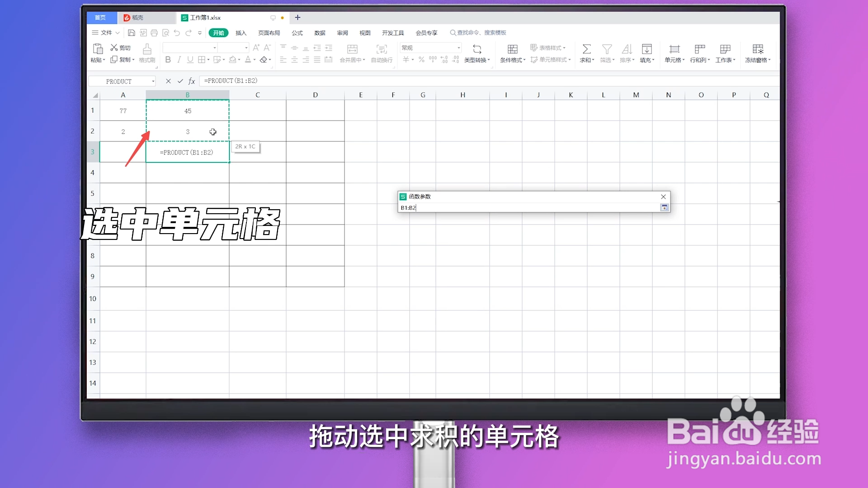
Task: Toggle bold formatting
Action: coord(168,59)
